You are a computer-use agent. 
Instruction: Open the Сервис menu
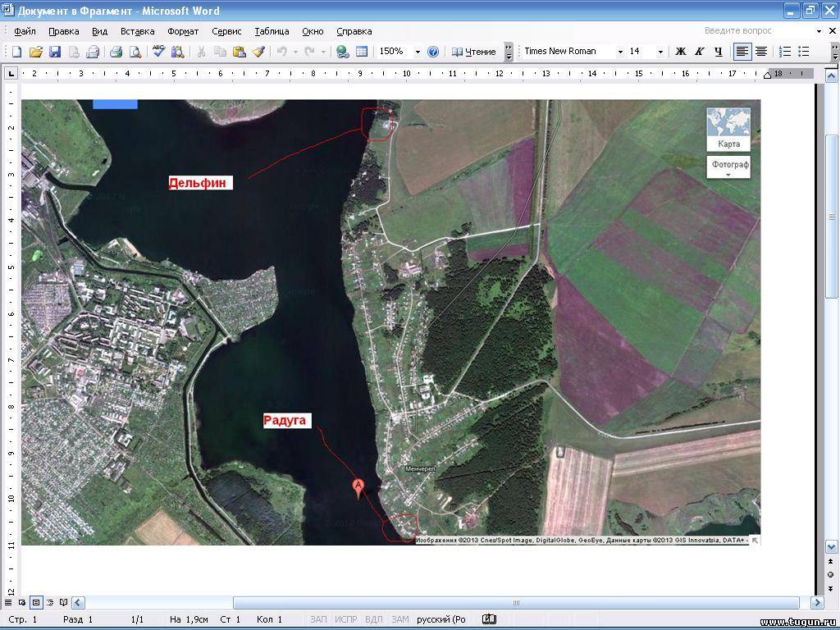click(x=226, y=31)
